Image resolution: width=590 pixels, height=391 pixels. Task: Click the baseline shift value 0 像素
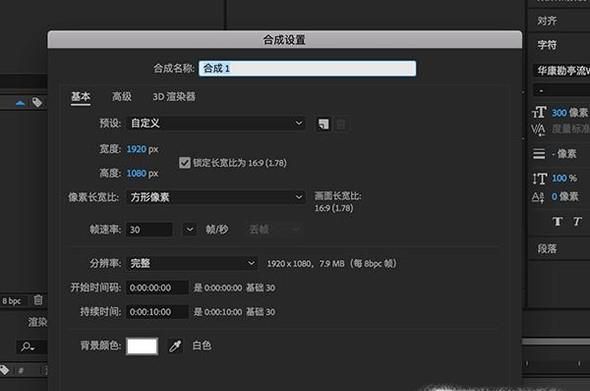565,196
